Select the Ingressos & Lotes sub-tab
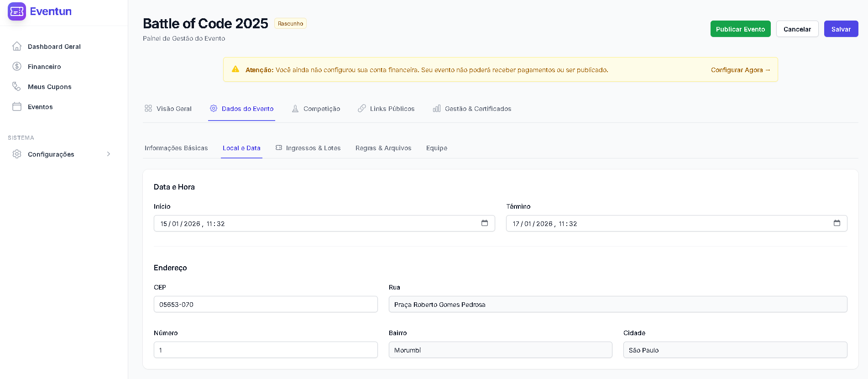This screenshot has height=379, width=868. pos(308,148)
